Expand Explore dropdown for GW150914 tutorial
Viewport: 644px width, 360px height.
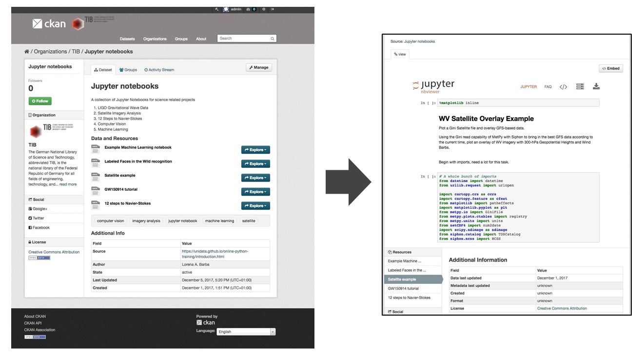tap(255, 192)
